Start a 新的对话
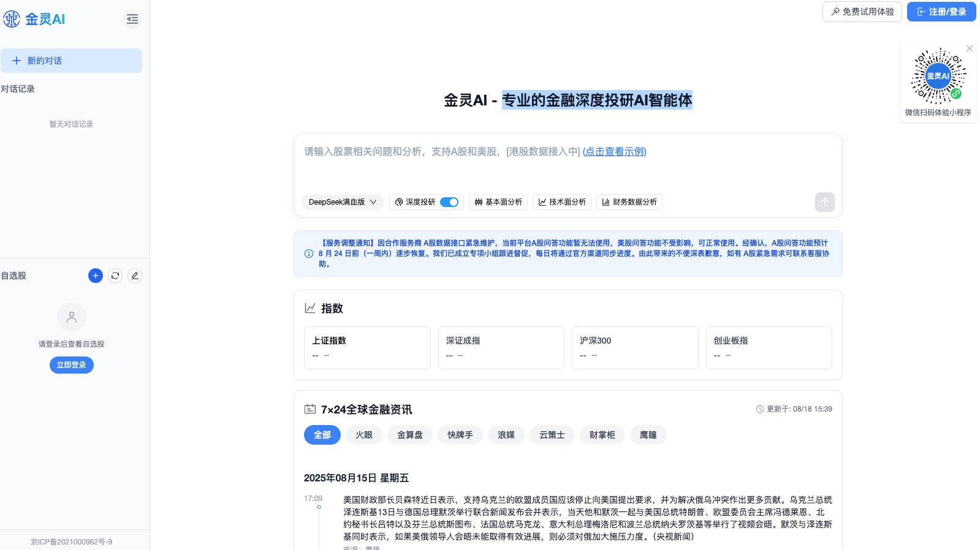Image resolution: width=980 pixels, height=550 pixels. [x=71, y=61]
